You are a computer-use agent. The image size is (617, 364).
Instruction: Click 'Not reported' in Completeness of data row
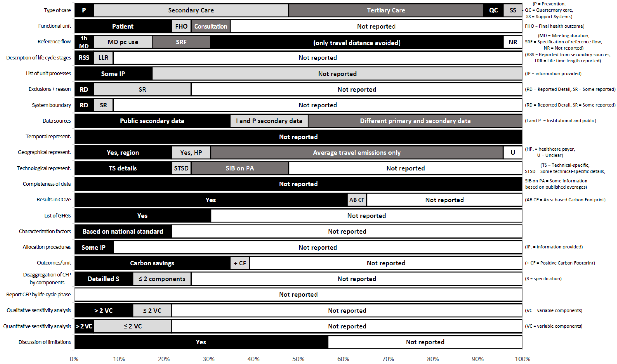pyautogui.click(x=298, y=184)
